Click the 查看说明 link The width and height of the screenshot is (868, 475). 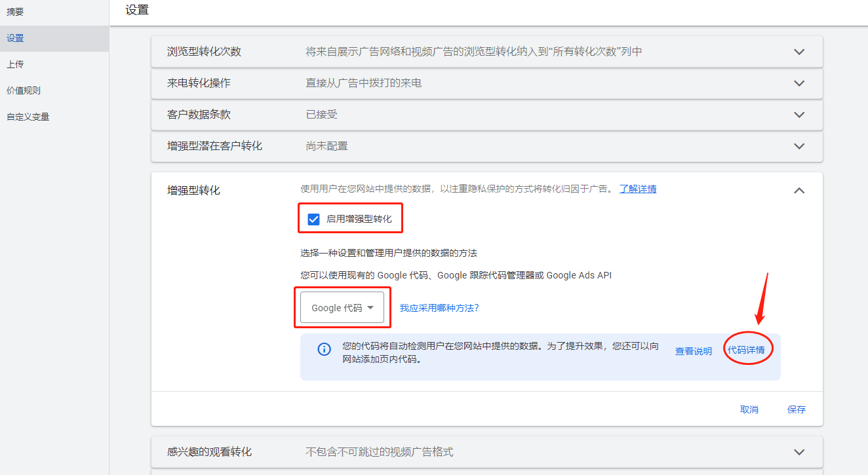[x=694, y=351]
